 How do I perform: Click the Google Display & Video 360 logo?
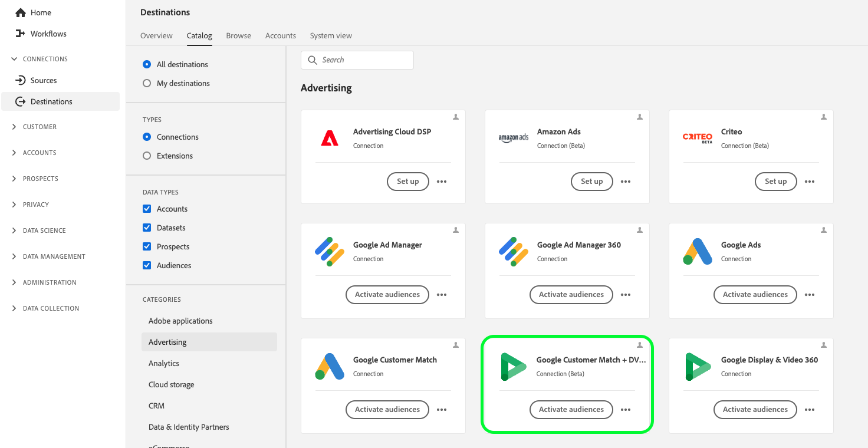pyautogui.click(x=698, y=366)
